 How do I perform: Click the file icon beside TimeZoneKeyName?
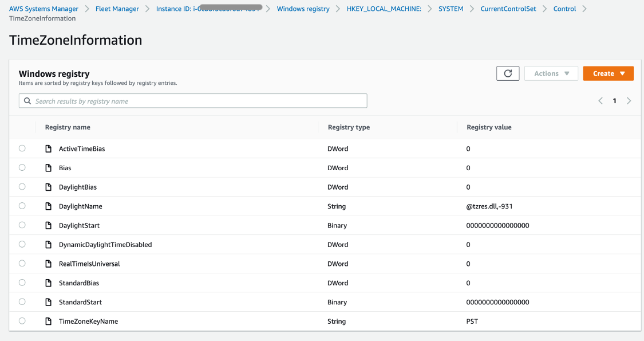point(48,321)
